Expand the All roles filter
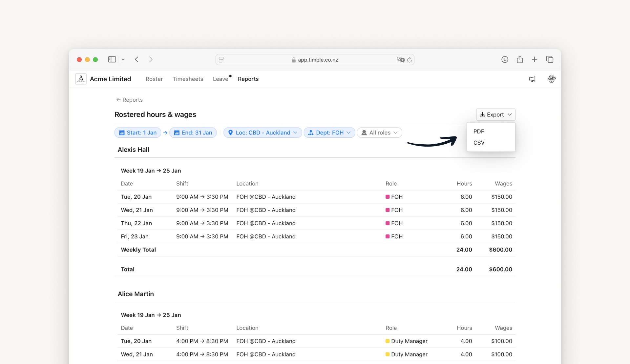Screen dimensions: 630x364 click(x=379, y=132)
